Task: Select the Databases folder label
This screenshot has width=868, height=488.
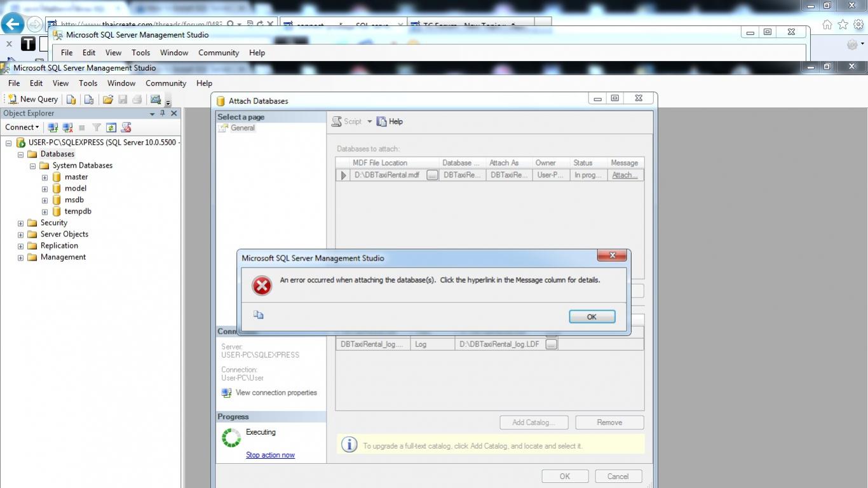Action: tap(57, 154)
